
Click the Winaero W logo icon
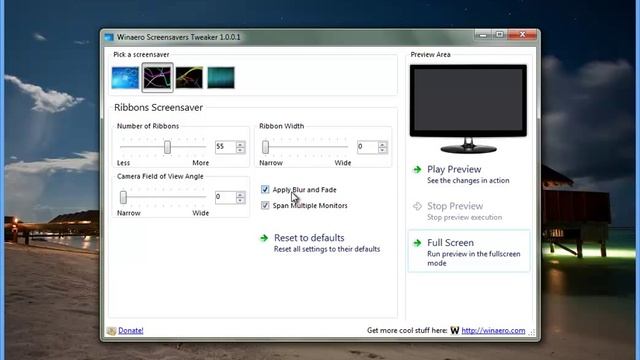coord(455,331)
